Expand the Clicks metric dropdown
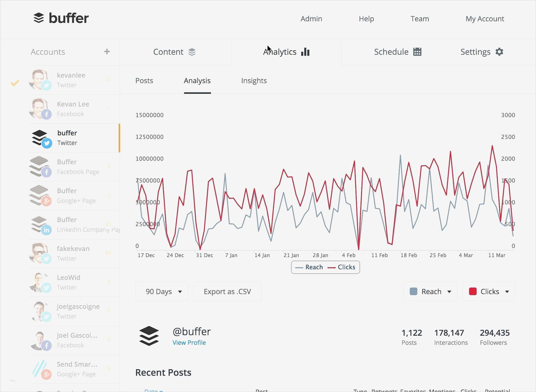The image size is (536, 392). click(507, 292)
